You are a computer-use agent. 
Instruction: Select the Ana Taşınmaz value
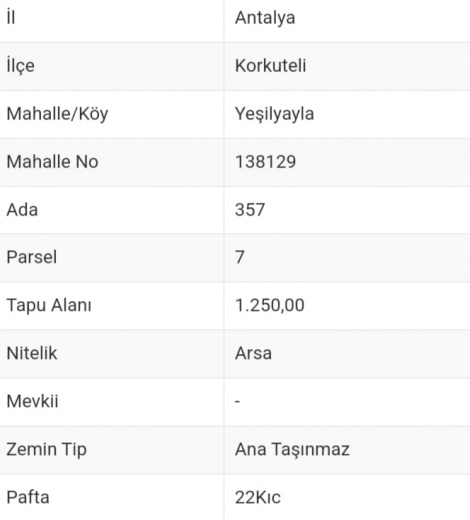click(x=292, y=450)
